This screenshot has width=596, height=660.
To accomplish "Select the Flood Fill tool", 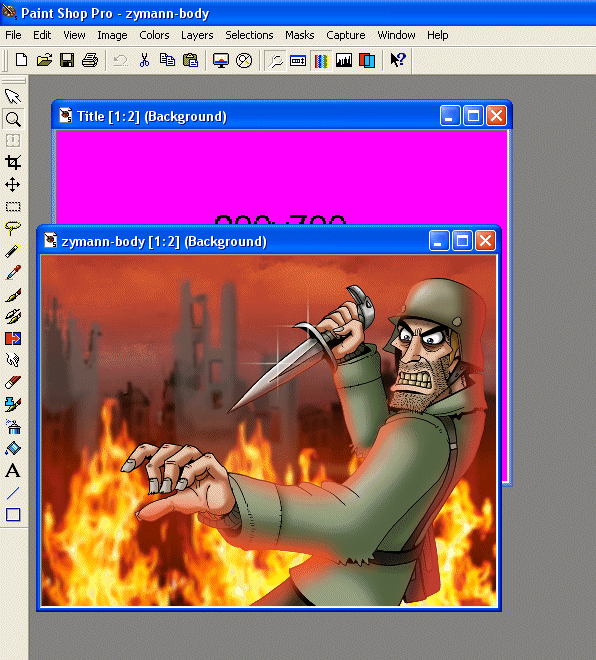I will tap(13, 448).
